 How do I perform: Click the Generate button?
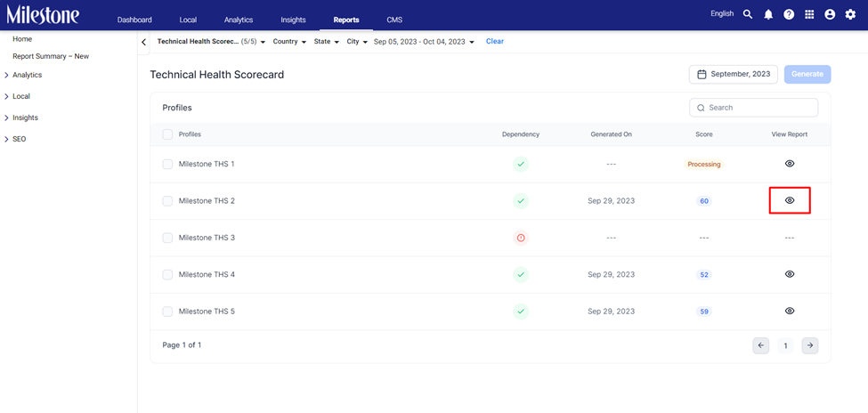tap(807, 74)
